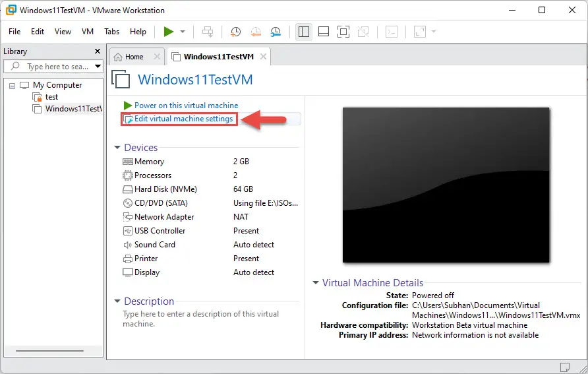Revert to snapshot toolbar icon
Screen dimensions: 588x374
pos(255,32)
